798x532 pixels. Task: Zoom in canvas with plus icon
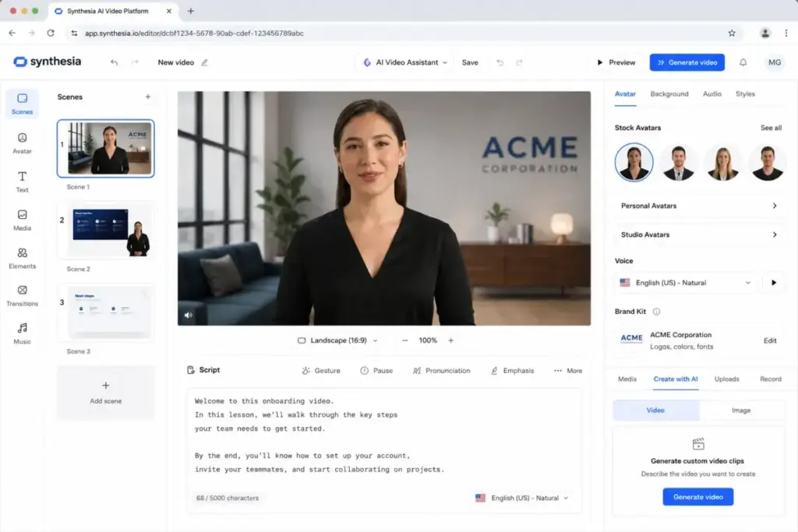[x=451, y=340]
